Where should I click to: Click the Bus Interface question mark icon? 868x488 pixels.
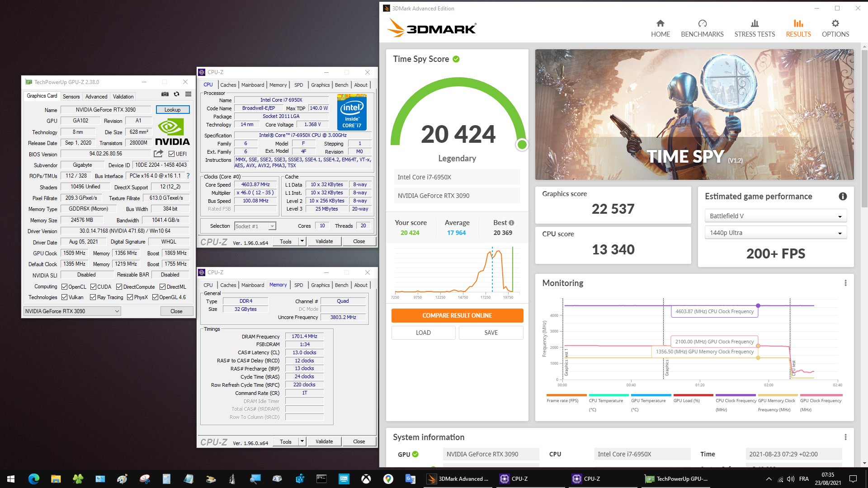(x=188, y=176)
